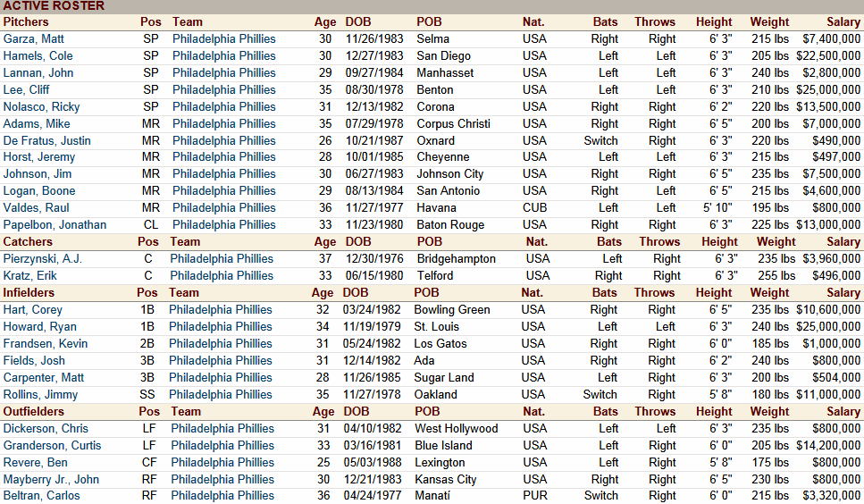864x504 pixels.
Task: Click Active Roster title bar
Action: coord(432,6)
